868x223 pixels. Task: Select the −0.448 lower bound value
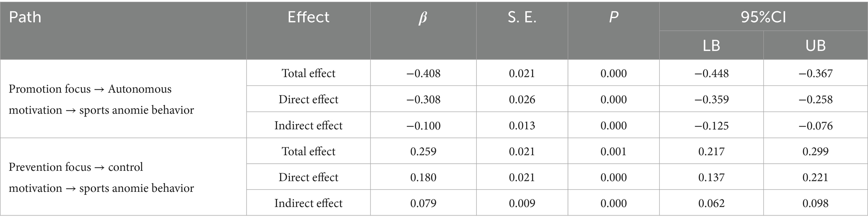coord(711,73)
